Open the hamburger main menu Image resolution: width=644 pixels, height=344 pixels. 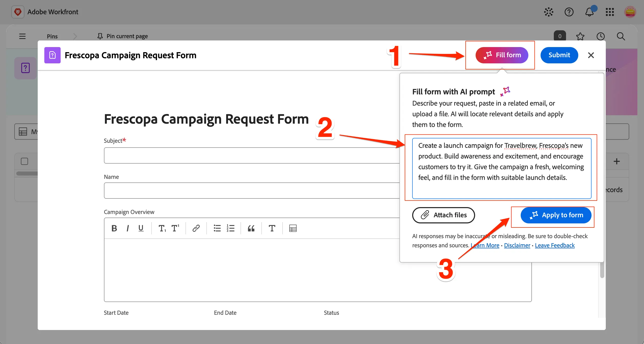[x=22, y=36]
